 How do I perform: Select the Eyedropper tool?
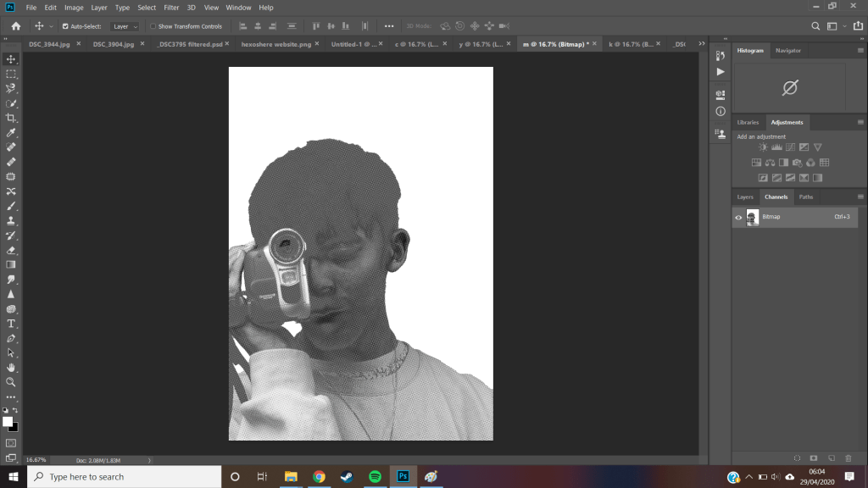(11, 133)
